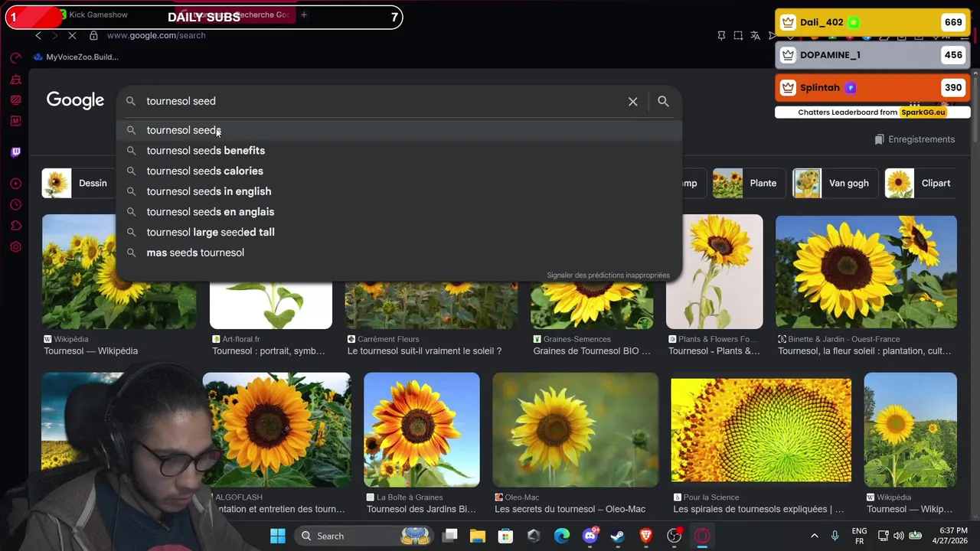Click the translate page toolbar icon
The height and width of the screenshot is (551, 980).
[x=756, y=35]
